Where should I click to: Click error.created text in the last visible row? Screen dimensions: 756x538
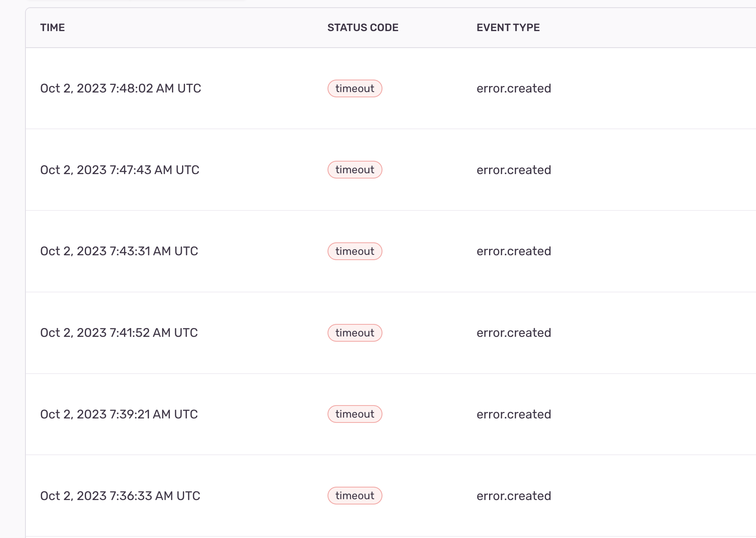pyautogui.click(x=513, y=496)
